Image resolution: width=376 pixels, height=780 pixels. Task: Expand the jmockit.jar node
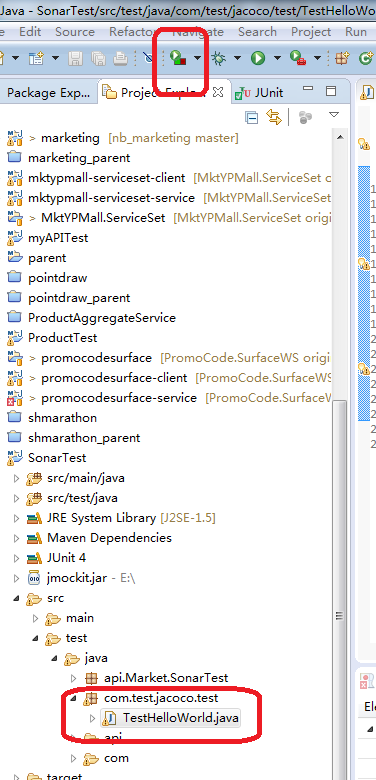pyautogui.click(x=16, y=578)
